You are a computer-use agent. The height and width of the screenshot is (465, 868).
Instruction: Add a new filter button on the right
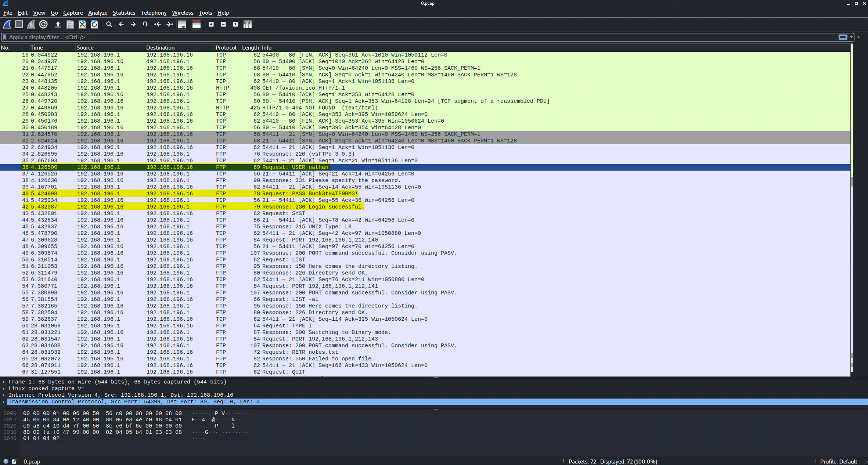tap(859, 37)
